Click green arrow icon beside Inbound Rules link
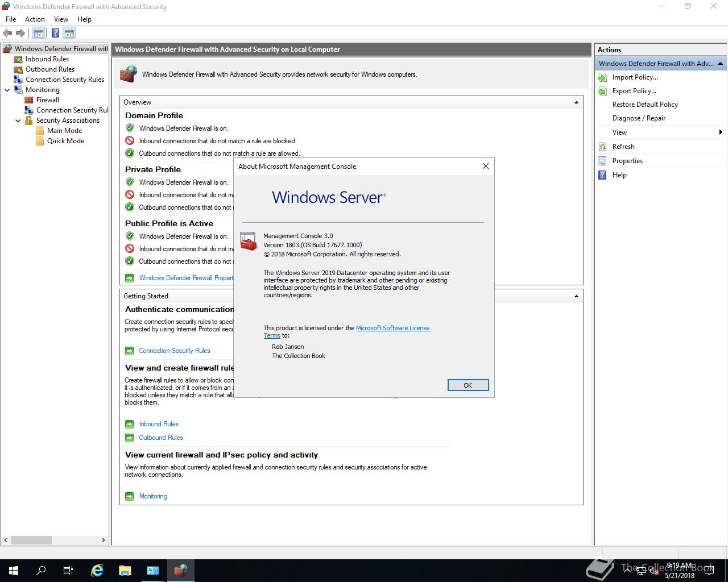728x582 pixels. click(x=129, y=424)
